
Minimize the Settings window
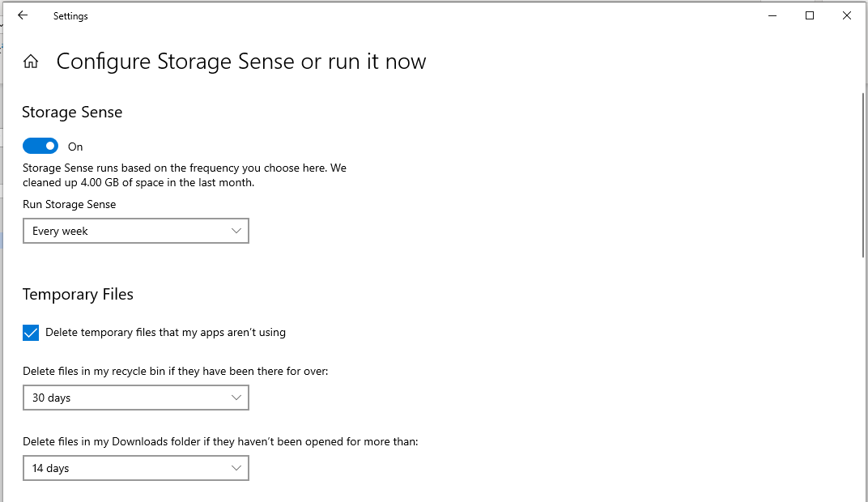[772, 15]
